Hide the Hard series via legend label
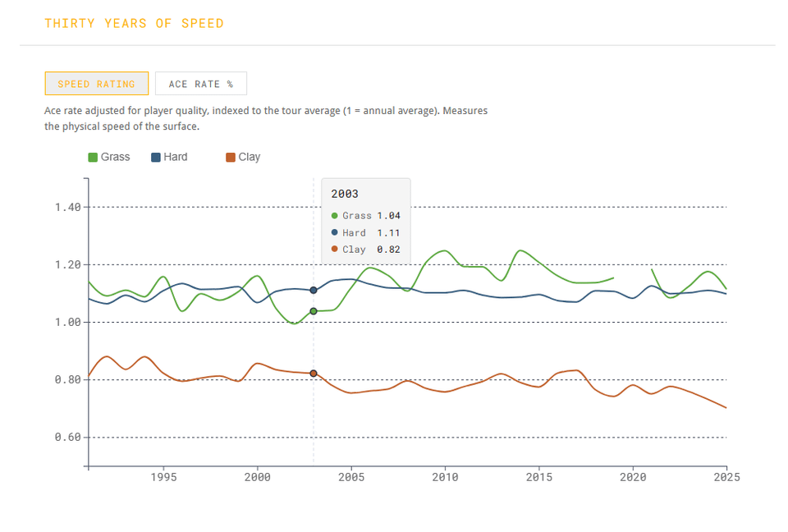Screen dimensions: 788x532 click(176, 157)
